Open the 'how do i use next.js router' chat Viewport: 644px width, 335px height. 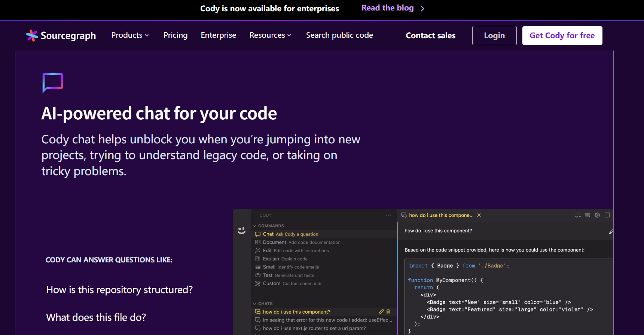[x=314, y=328]
